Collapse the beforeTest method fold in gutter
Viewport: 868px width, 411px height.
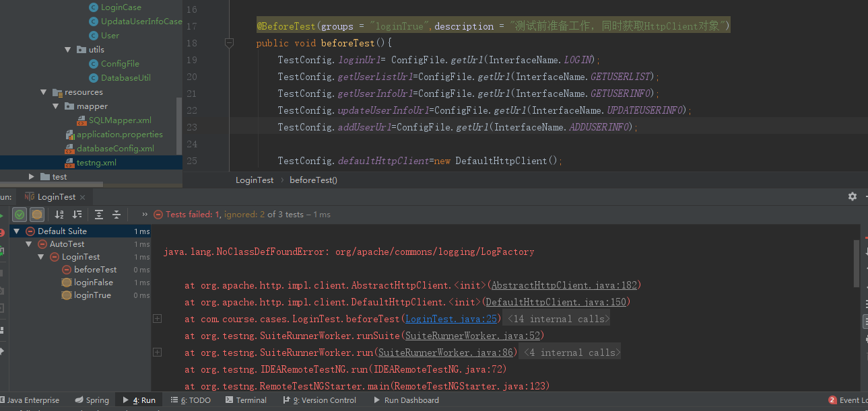[229, 43]
